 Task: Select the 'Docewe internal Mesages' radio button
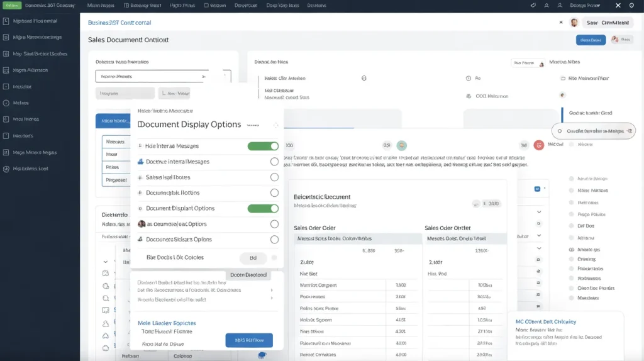tap(274, 162)
